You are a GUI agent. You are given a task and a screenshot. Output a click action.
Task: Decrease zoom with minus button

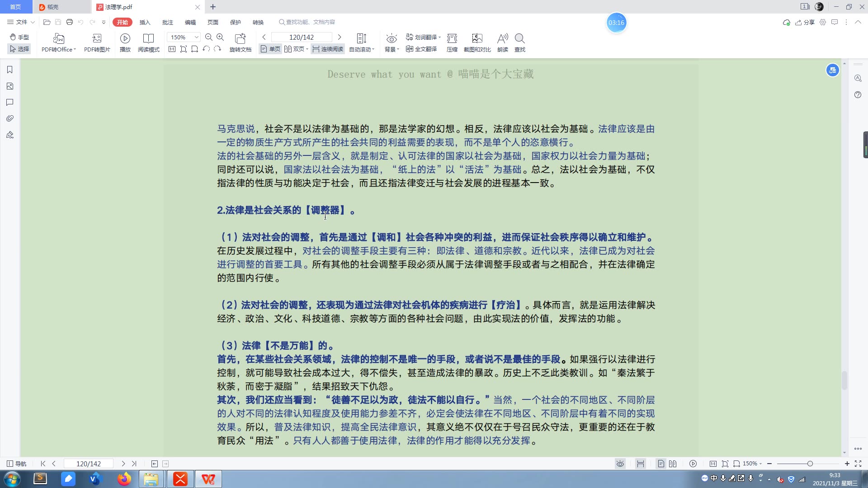click(769, 464)
